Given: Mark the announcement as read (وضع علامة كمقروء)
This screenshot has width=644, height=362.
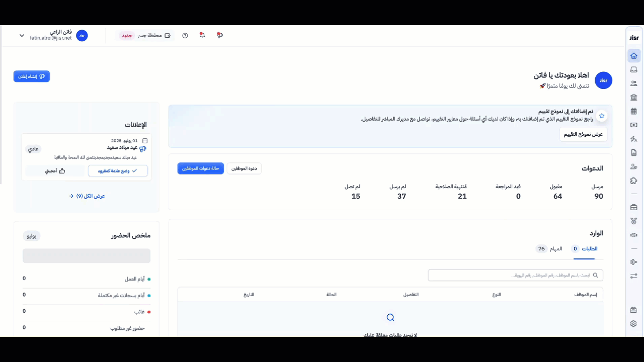Looking at the screenshot, I should point(118,171).
